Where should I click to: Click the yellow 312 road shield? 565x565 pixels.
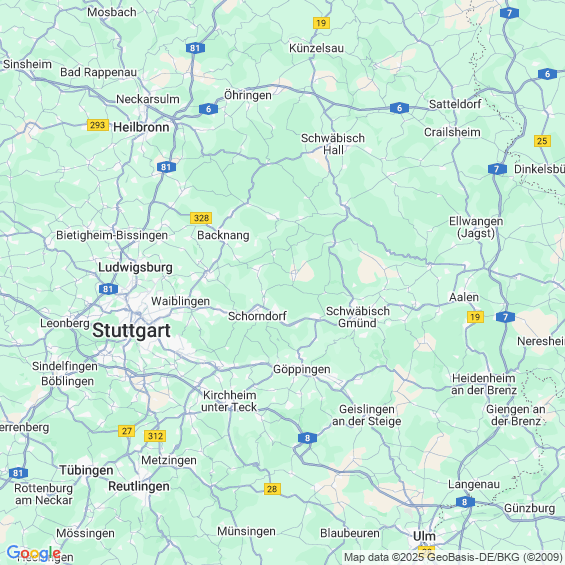[155, 436]
